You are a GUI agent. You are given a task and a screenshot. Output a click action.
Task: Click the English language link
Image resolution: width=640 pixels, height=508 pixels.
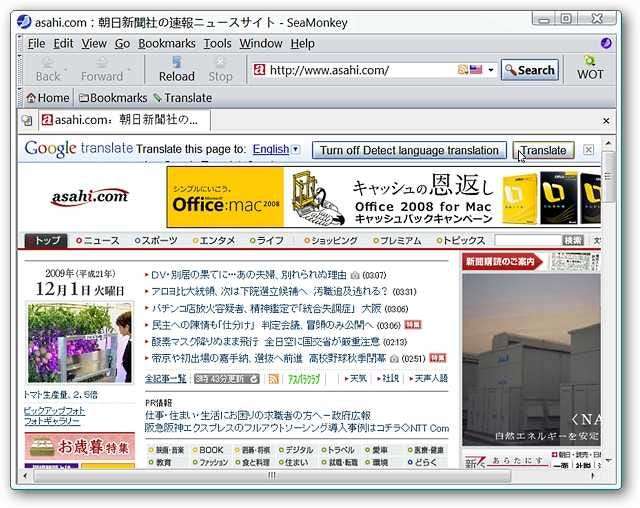[x=271, y=149]
